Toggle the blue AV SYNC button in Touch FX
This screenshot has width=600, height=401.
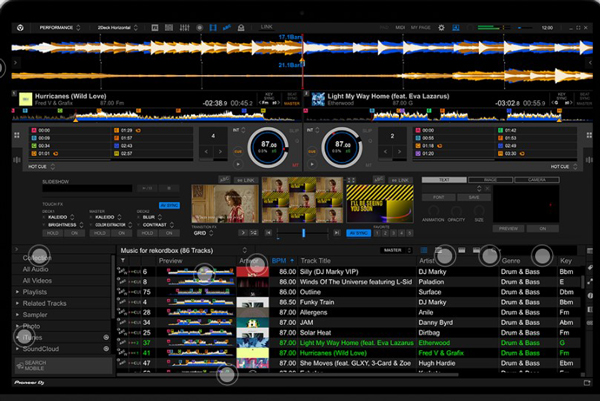point(169,205)
